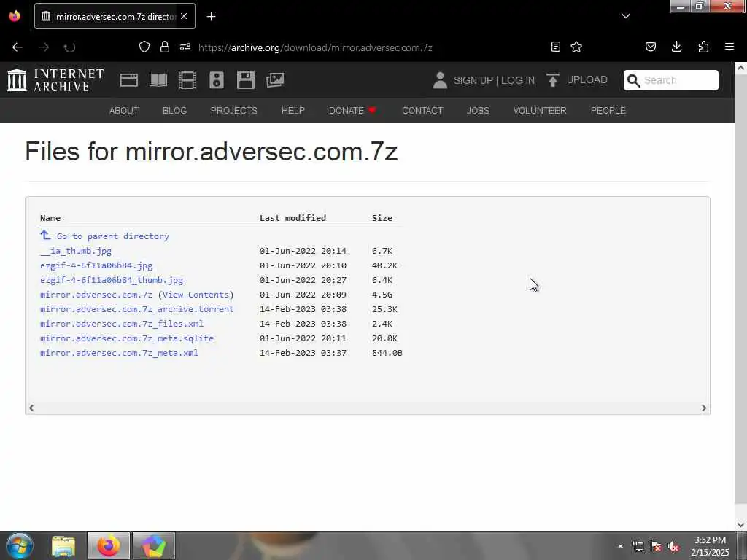
Task: Click the Firefox taskbar button
Action: tap(109, 545)
